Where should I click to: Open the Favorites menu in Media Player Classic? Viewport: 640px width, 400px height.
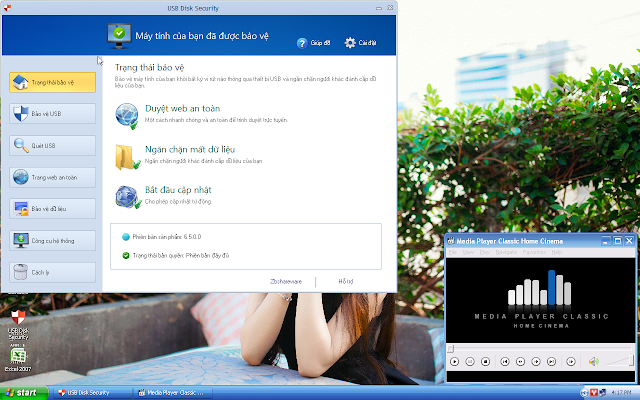534,252
